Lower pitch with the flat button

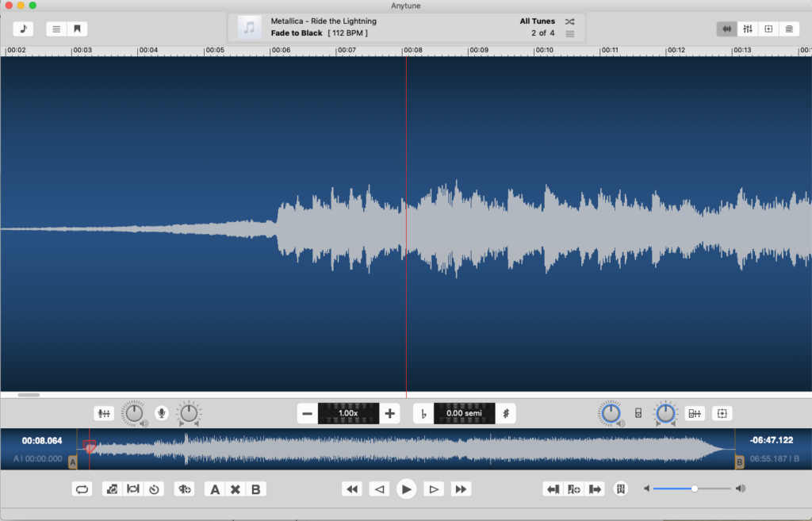coord(423,413)
